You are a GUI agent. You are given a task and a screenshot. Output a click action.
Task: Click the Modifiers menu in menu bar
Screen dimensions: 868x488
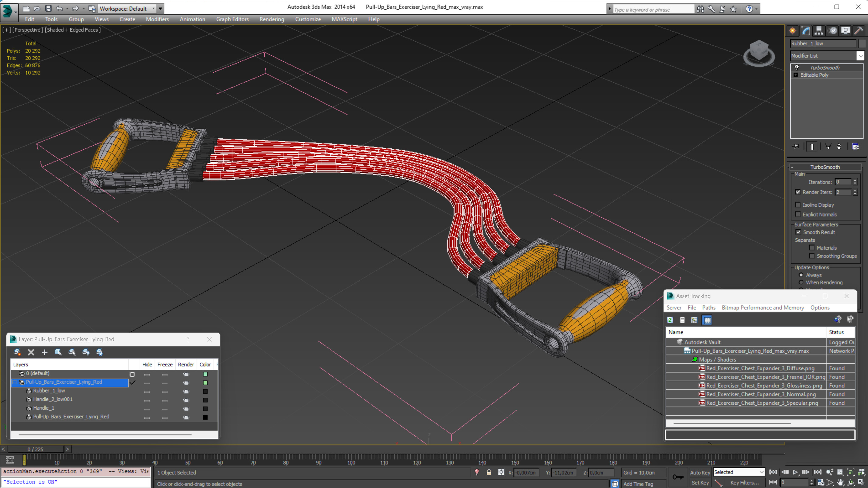(156, 19)
